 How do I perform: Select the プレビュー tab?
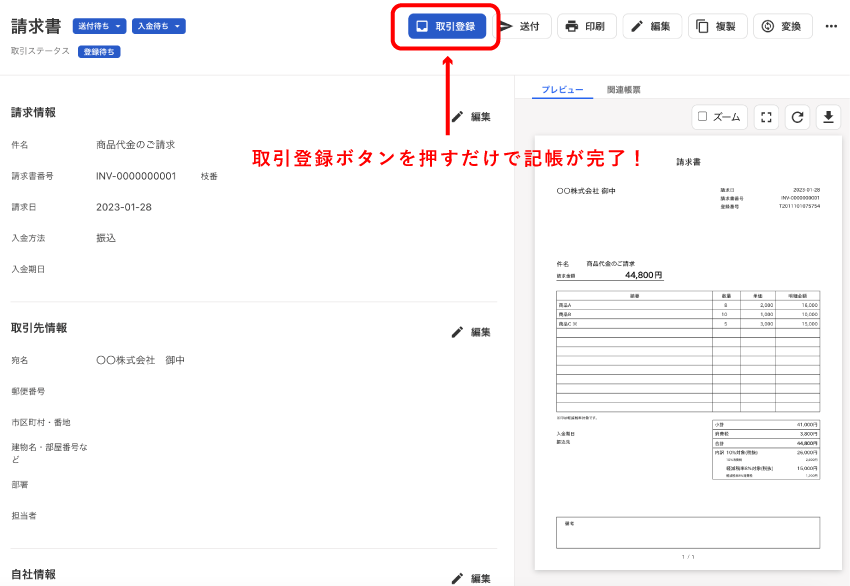[562, 90]
